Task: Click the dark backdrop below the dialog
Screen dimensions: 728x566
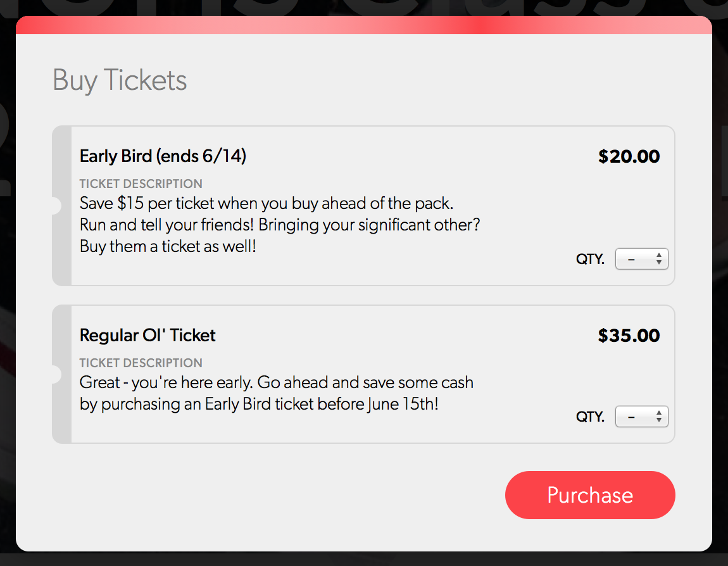Action: pyautogui.click(x=364, y=559)
